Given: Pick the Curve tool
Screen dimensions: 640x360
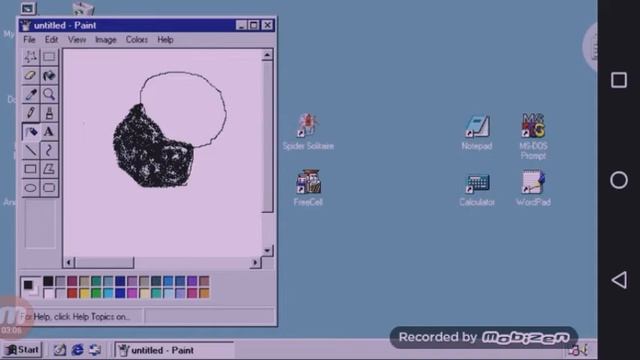Looking at the screenshot, I should [x=49, y=151].
